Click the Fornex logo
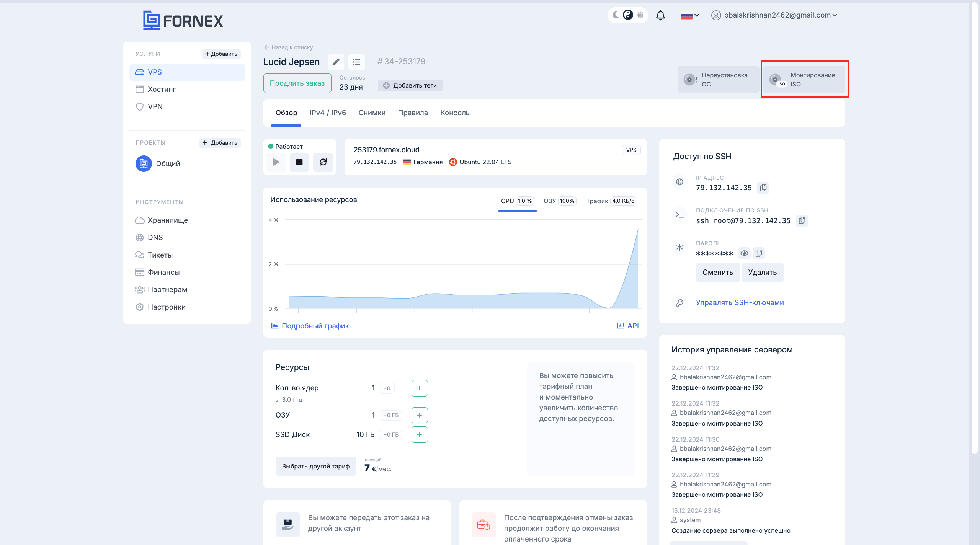980x545 pixels. (x=183, y=20)
